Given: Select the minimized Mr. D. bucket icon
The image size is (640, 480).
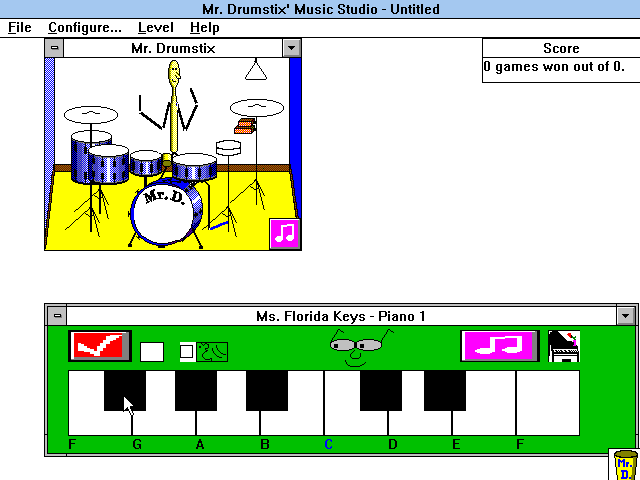Looking at the screenshot, I should (624, 465).
